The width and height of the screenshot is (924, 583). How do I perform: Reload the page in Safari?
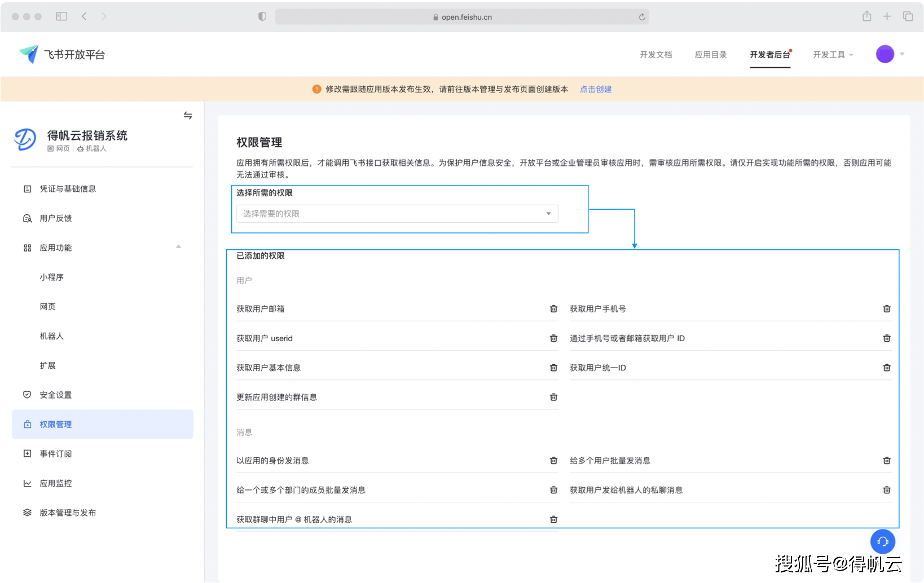click(x=641, y=17)
